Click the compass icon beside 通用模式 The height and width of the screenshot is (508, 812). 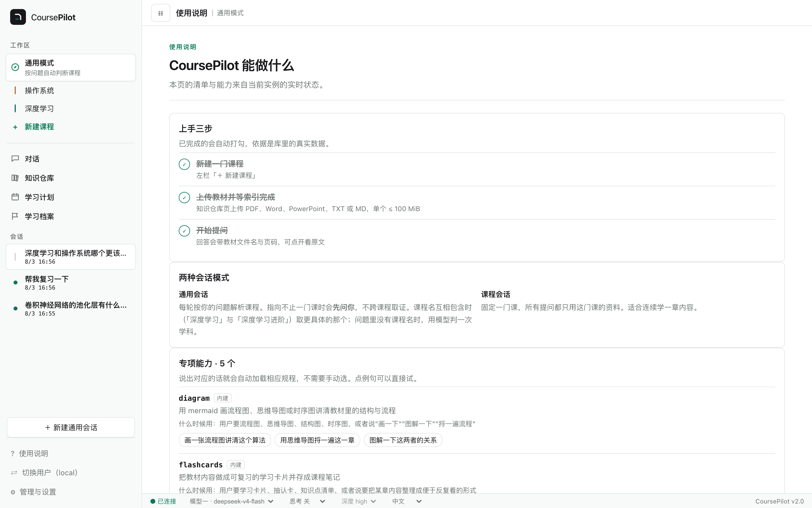pos(15,67)
